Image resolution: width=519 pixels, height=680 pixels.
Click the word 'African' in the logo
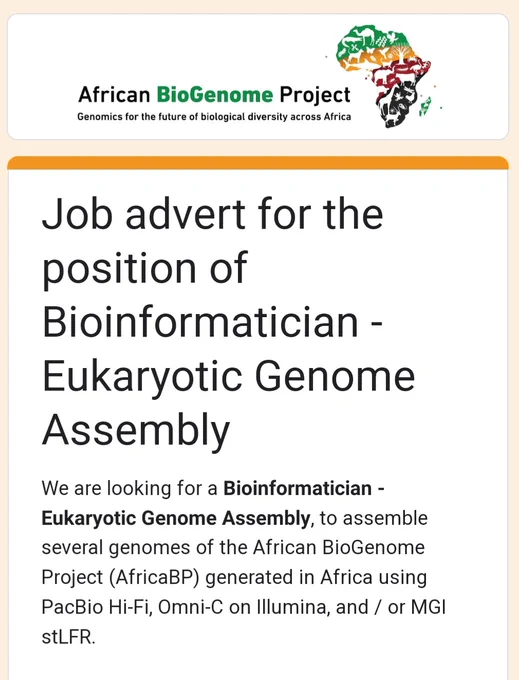coord(114,95)
